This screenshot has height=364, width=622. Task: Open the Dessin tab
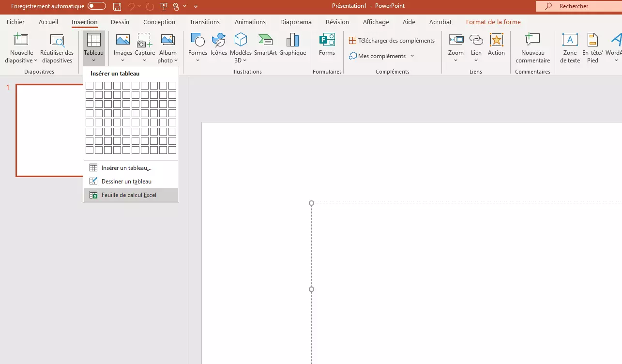pos(120,22)
